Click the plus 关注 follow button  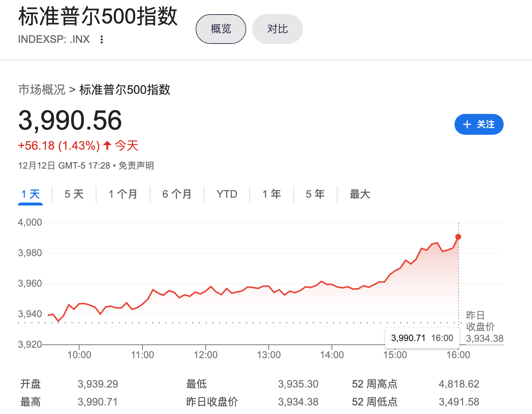[x=479, y=124]
